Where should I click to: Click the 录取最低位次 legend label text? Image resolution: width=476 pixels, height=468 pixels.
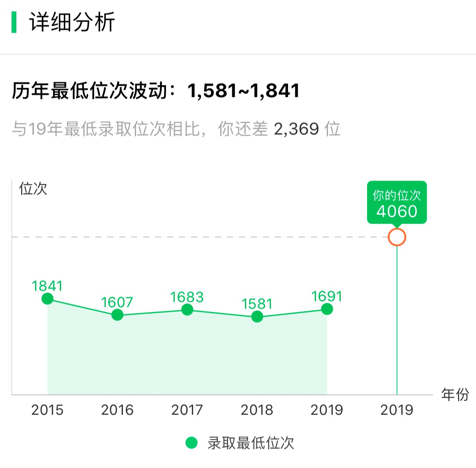click(251, 443)
